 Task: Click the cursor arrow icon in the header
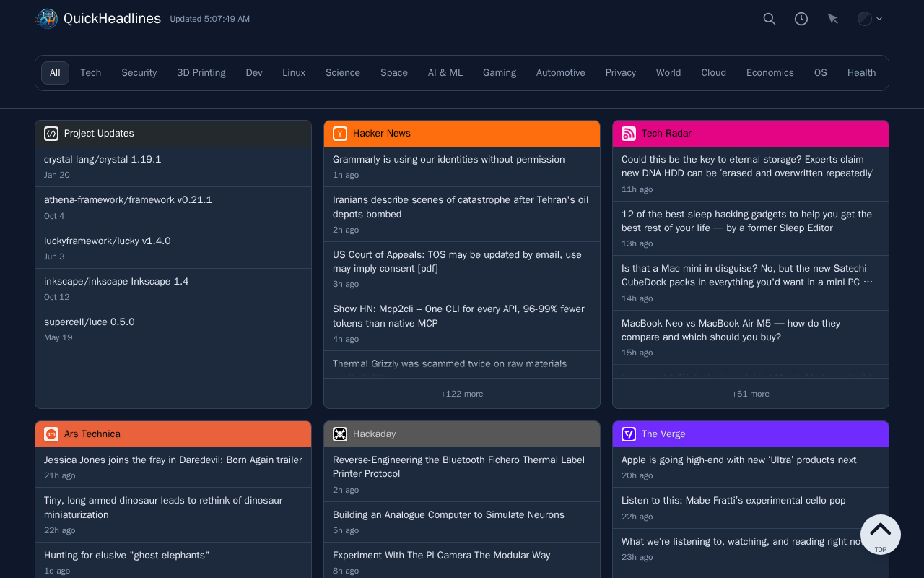click(x=833, y=19)
